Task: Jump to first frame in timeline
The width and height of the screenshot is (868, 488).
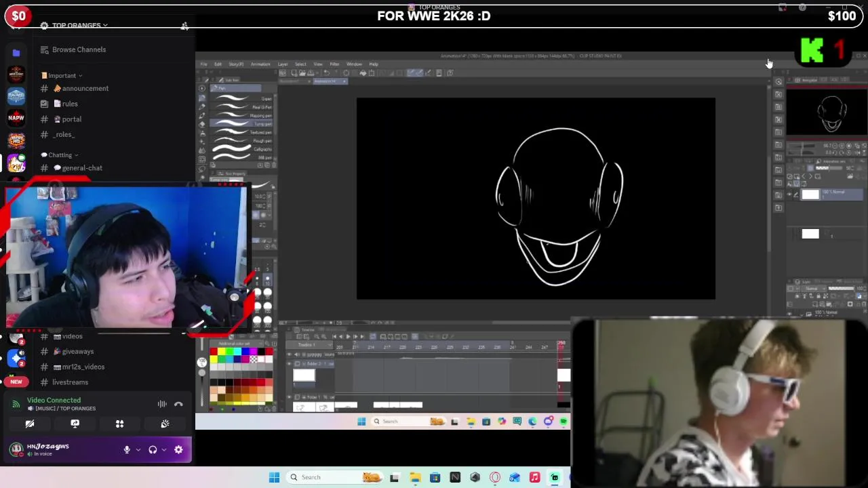Action: 334,337
